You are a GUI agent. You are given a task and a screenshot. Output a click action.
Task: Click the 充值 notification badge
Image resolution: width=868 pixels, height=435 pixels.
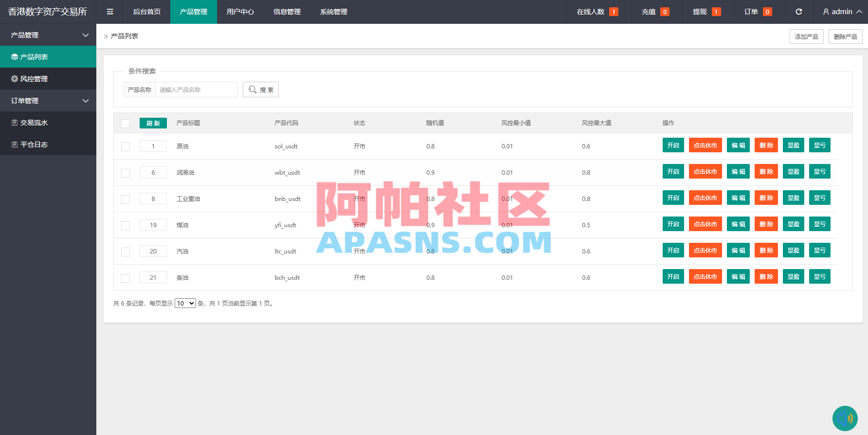(665, 12)
